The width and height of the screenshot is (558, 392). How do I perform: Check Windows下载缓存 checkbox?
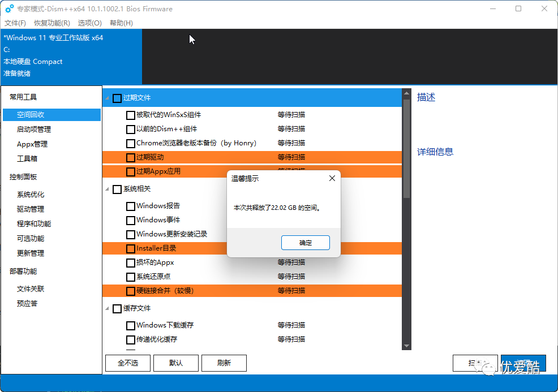[x=131, y=325]
